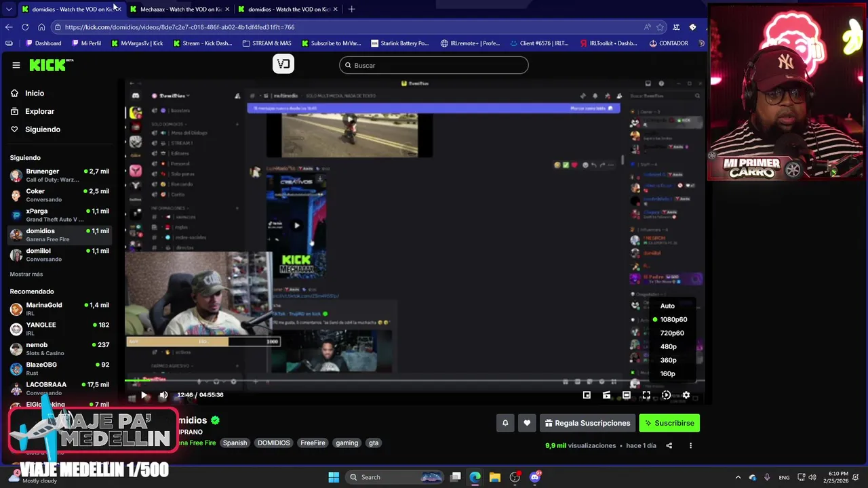Go to browser home page
The width and height of the screenshot is (868, 488).
(x=41, y=27)
